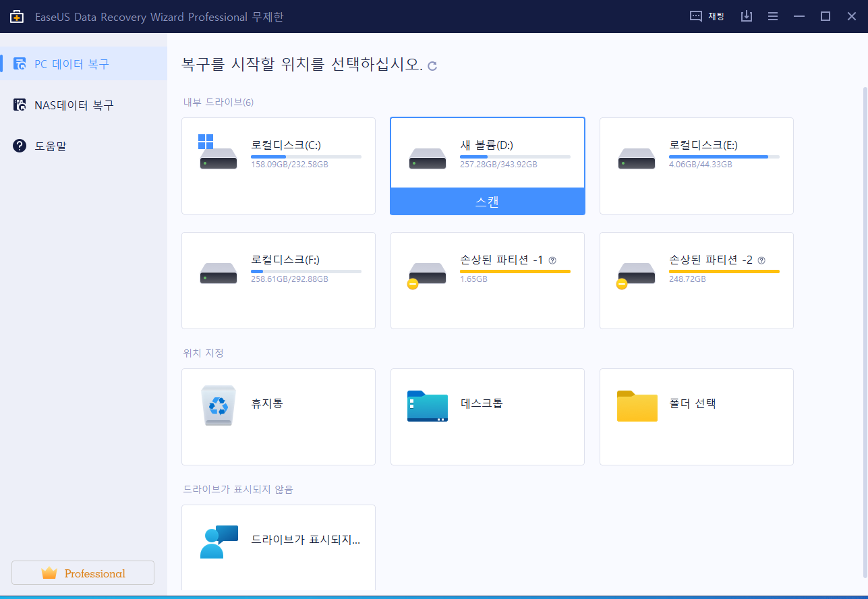Click the E: drive usage bar

point(724,156)
